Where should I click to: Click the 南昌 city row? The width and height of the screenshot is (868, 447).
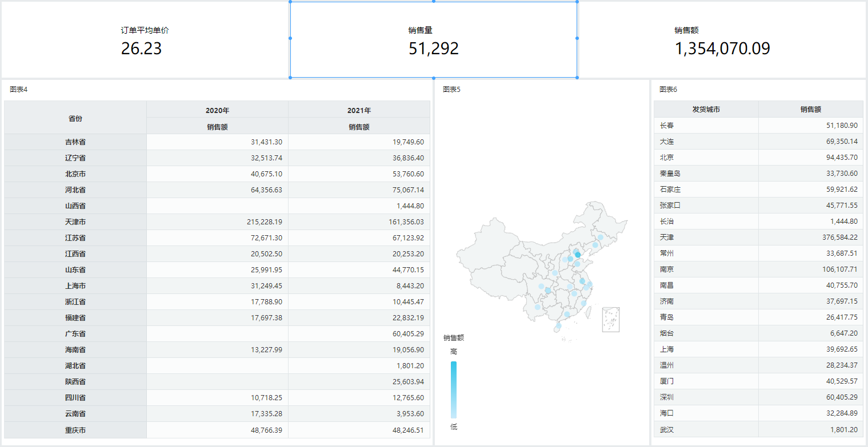point(758,285)
